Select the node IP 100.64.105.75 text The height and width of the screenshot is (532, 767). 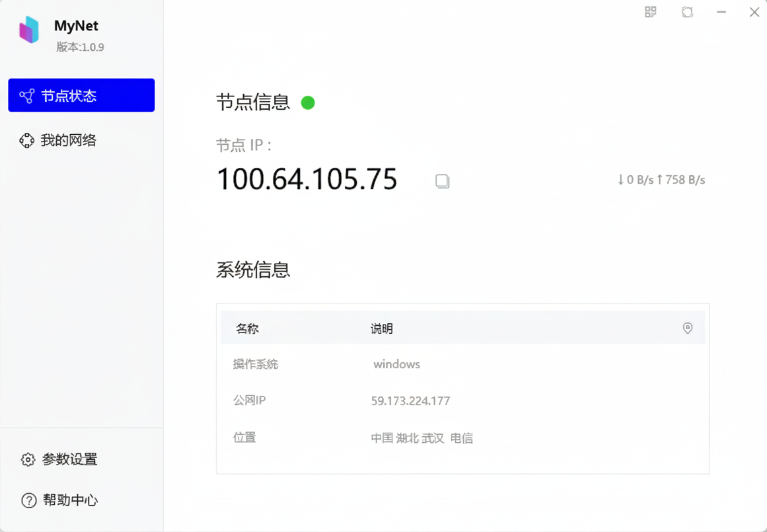pos(307,179)
